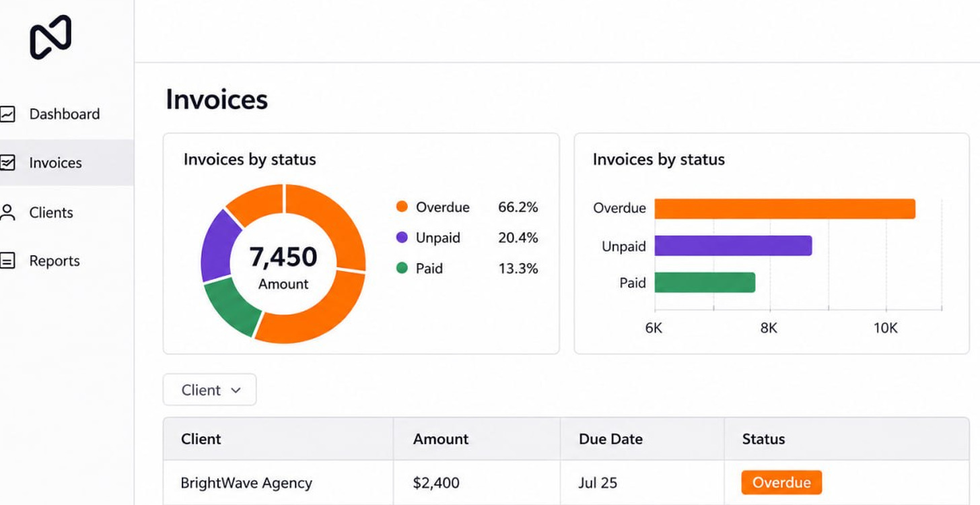Click the app logo in the sidebar
Viewport: 980px width, 505px height.
click(x=50, y=37)
